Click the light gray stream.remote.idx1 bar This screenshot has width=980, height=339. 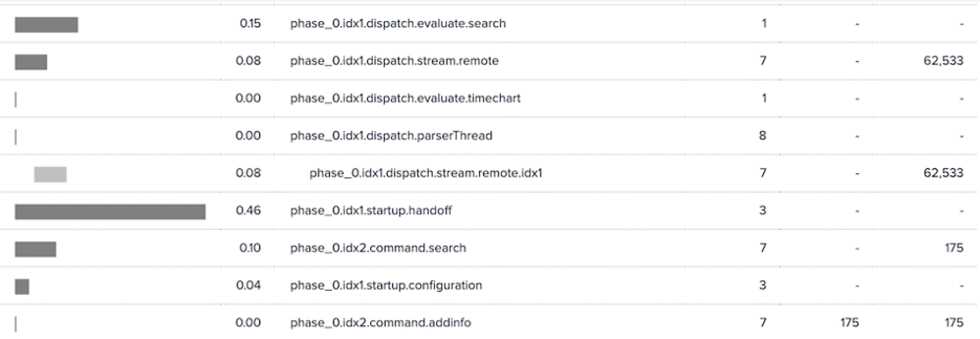[x=50, y=174]
